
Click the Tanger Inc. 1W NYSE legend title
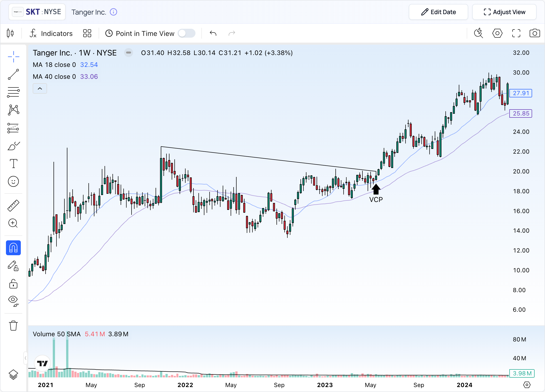coord(75,53)
